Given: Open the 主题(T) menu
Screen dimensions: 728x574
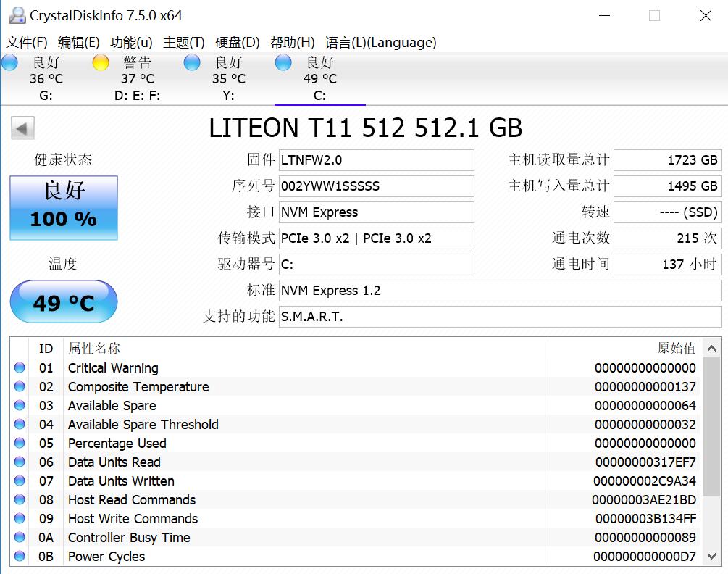Looking at the screenshot, I should click(x=183, y=42).
